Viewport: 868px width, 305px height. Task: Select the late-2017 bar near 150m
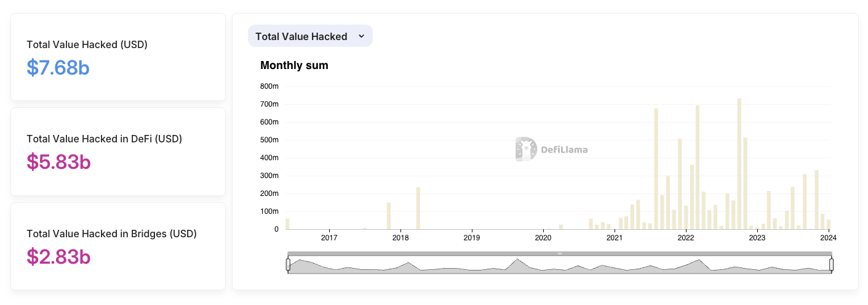(x=389, y=216)
